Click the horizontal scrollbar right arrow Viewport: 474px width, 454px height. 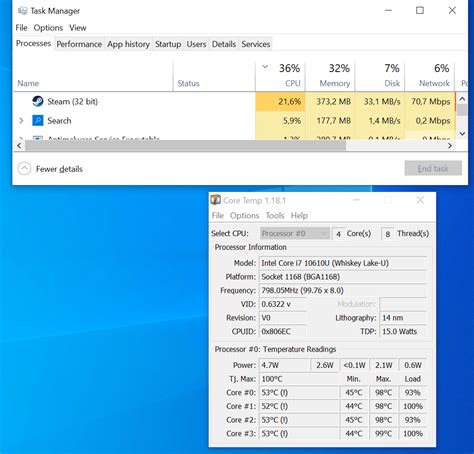tap(450, 146)
